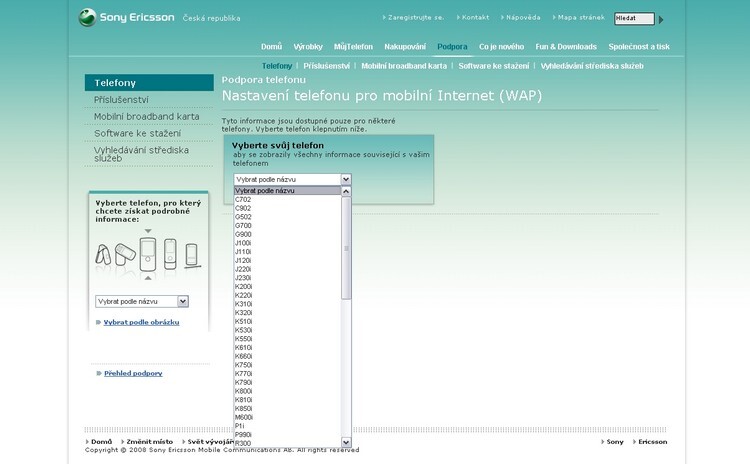This screenshot has width=750, height=464.
Task: Choose K550i from the phone list
Action: pyautogui.click(x=287, y=339)
